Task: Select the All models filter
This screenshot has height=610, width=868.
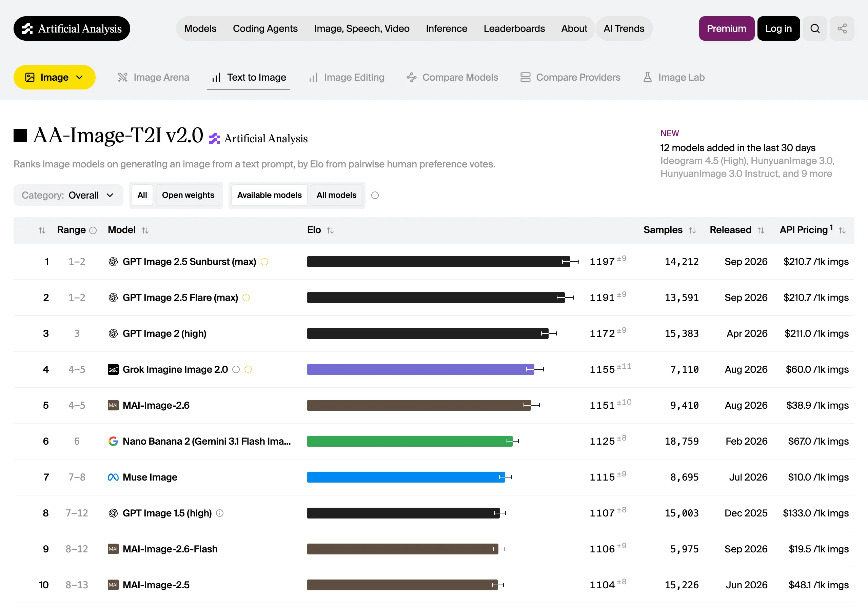Action: point(336,195)
